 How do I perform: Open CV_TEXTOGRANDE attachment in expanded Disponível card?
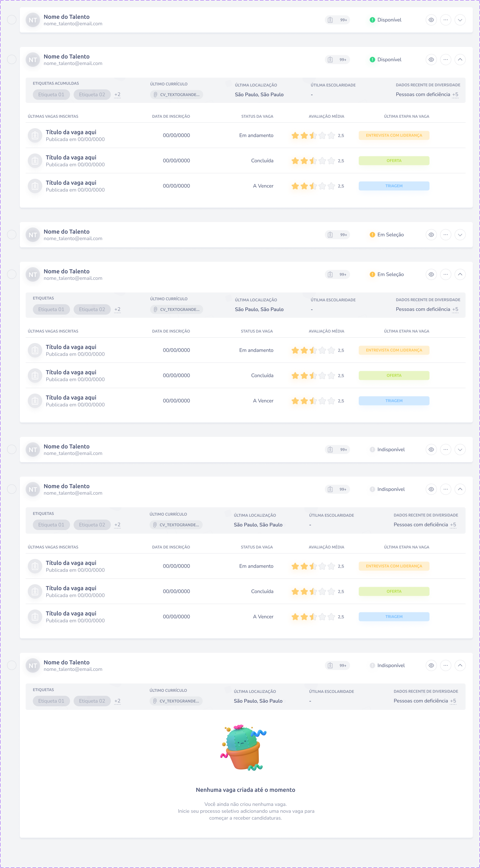tap(176, 95)
